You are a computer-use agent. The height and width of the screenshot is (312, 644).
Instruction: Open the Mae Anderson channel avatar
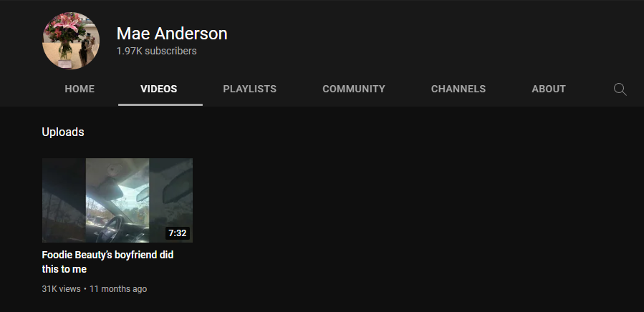pyautogui.click(x=71, y=41)
